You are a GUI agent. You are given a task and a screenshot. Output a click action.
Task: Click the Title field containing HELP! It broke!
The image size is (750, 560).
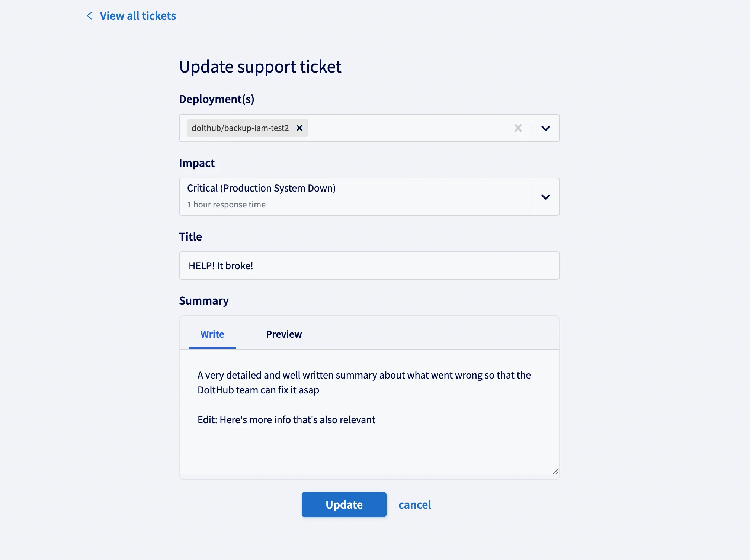pos(369,265)
